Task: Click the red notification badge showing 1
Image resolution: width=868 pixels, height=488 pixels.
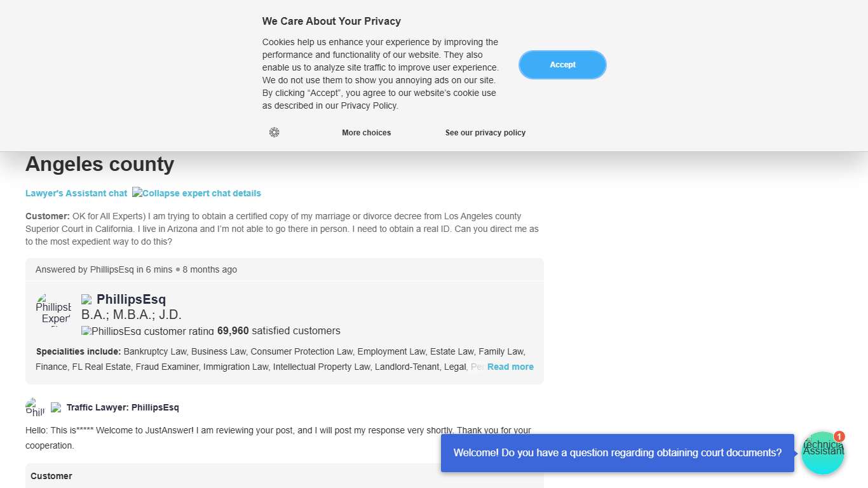Action: point(839,437)
